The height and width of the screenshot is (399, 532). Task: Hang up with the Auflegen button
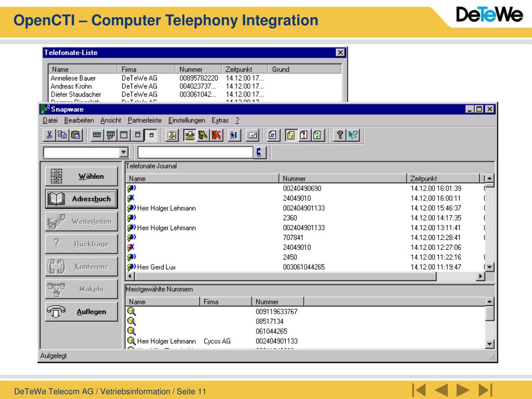pos(82,312)
